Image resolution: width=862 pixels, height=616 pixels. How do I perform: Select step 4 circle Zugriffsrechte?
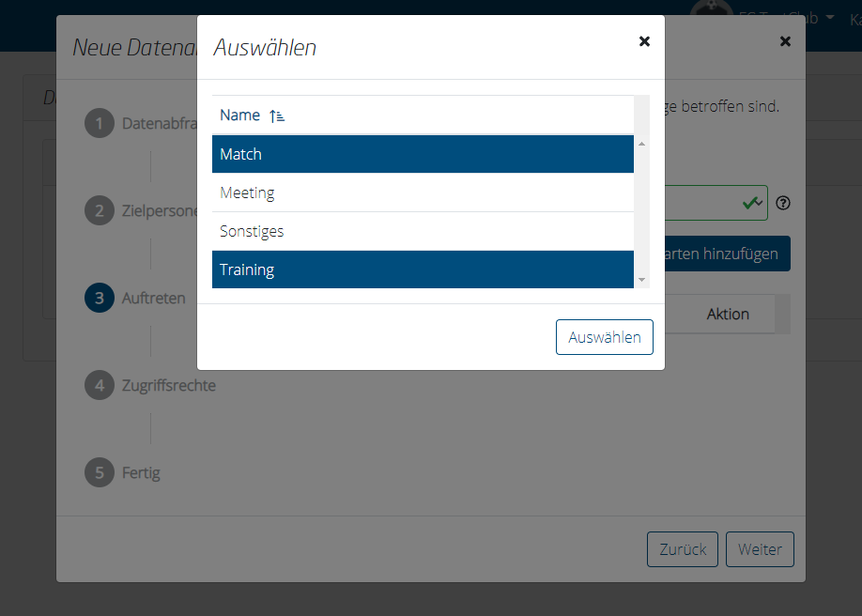coord(100,385)
